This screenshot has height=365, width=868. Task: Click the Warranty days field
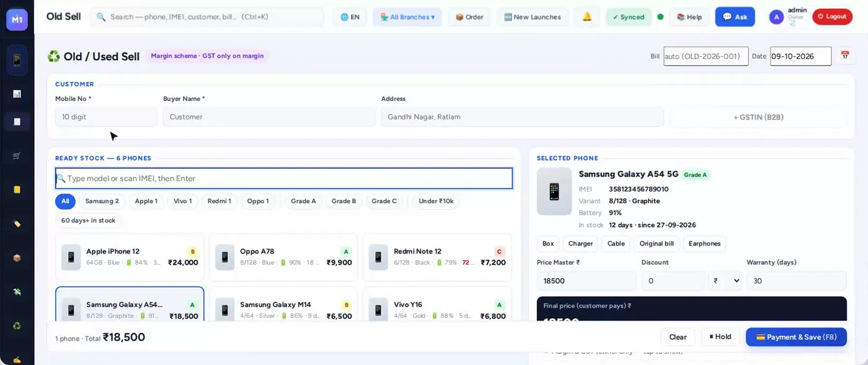[x=797, y=281]
